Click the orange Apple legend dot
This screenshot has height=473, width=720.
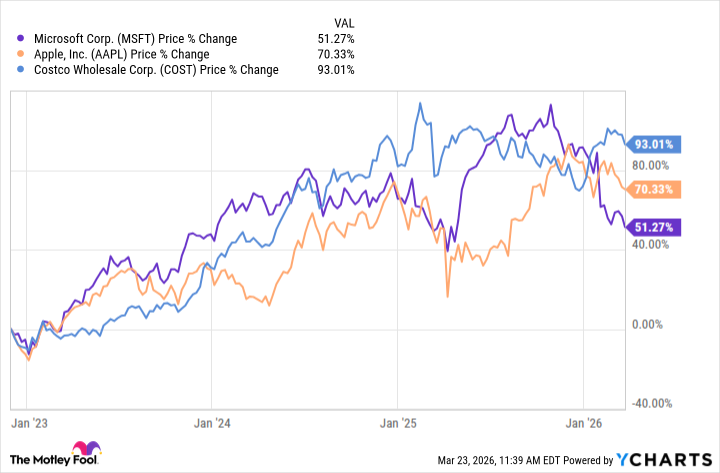pyautogui.click(x=21, y=54)
